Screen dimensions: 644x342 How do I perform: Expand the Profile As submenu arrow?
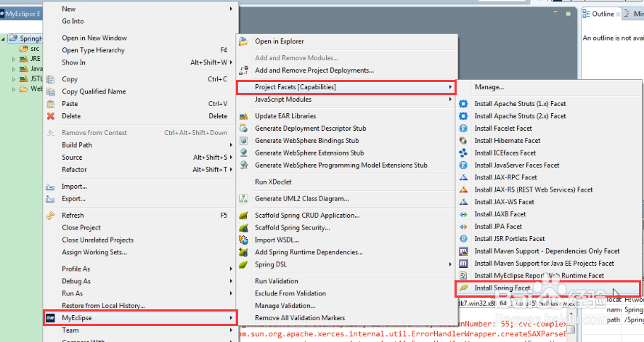231,269
